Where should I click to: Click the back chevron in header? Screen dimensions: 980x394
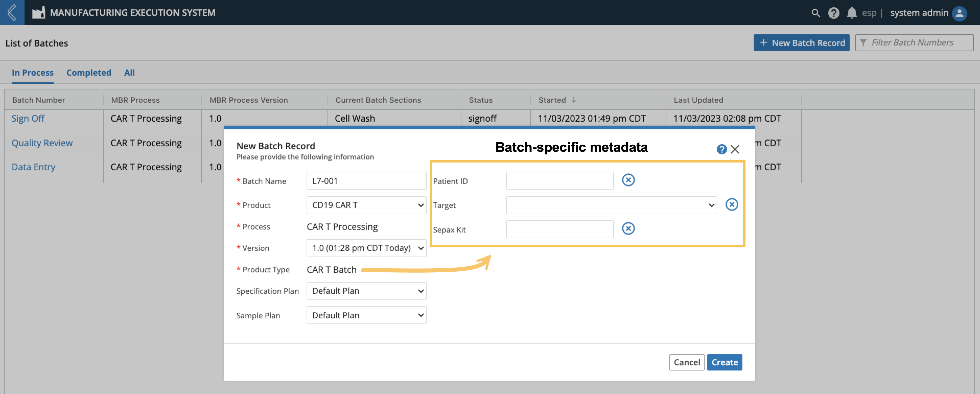pos(12,13)
